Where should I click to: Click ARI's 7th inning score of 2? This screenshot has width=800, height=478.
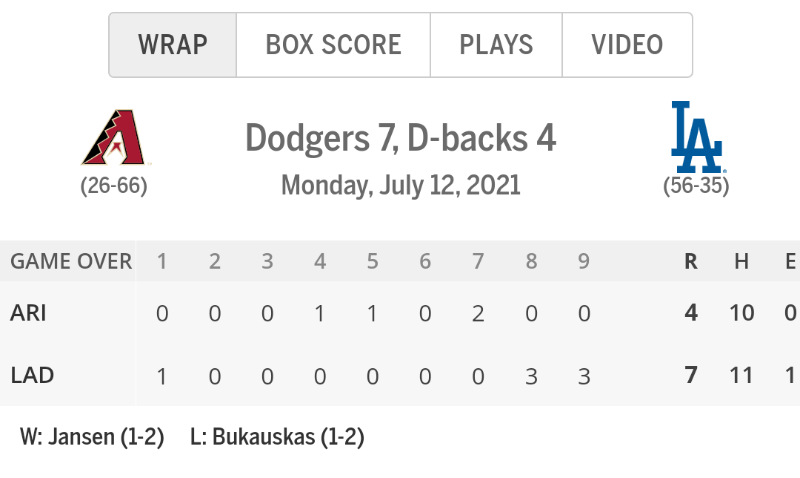tap(478, 313)
